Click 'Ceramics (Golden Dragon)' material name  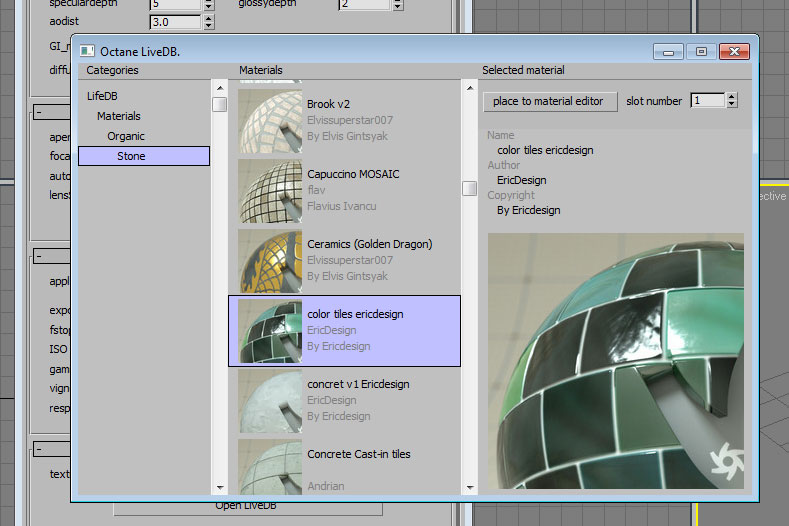click(370, 244)
